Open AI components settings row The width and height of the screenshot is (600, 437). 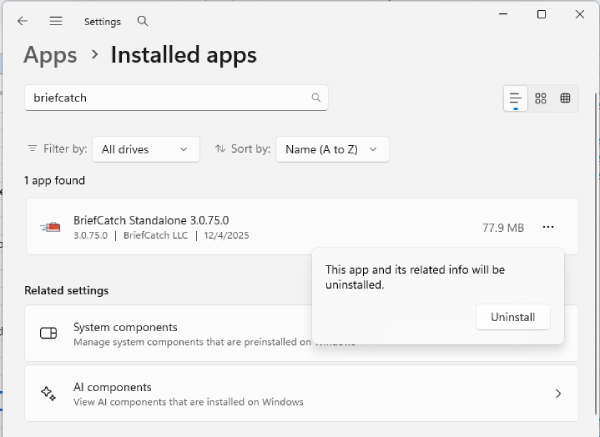click(x=302, y=393)
